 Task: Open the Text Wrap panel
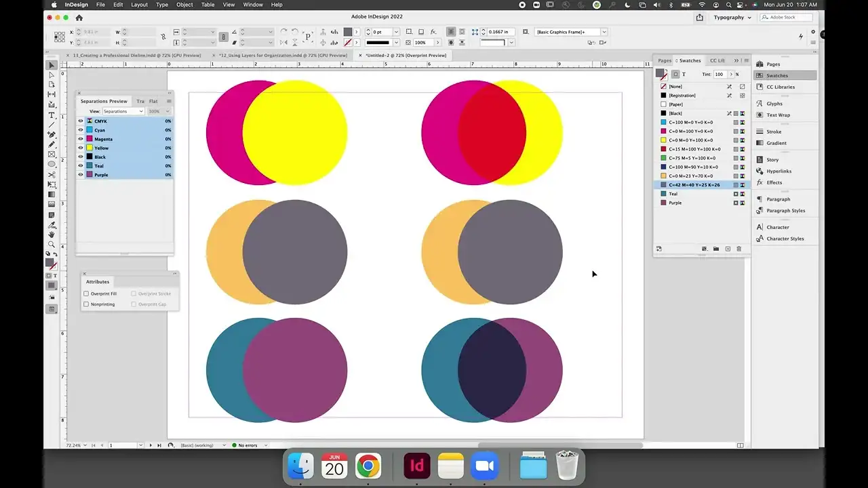click(x=778, y=115)
